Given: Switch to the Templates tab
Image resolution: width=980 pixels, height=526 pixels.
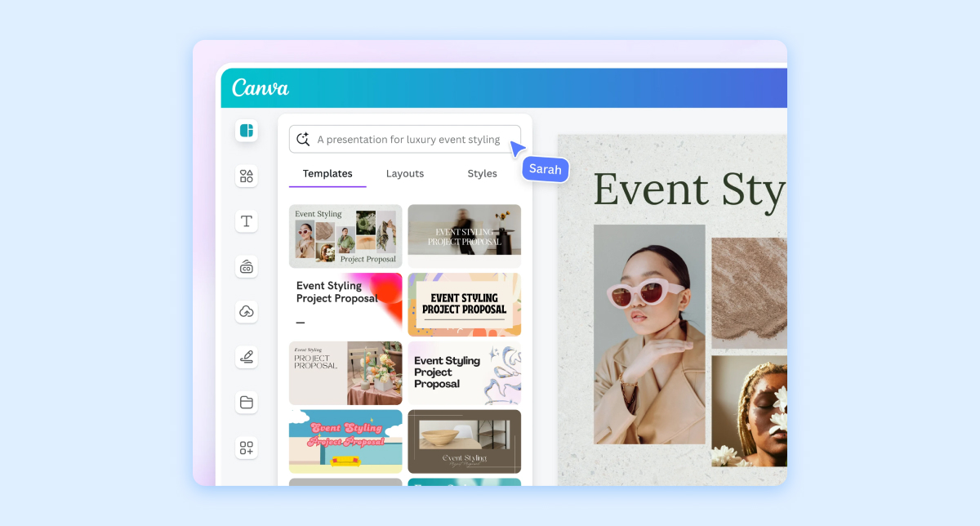Looking at the screenshot, I should click(327, 174).
